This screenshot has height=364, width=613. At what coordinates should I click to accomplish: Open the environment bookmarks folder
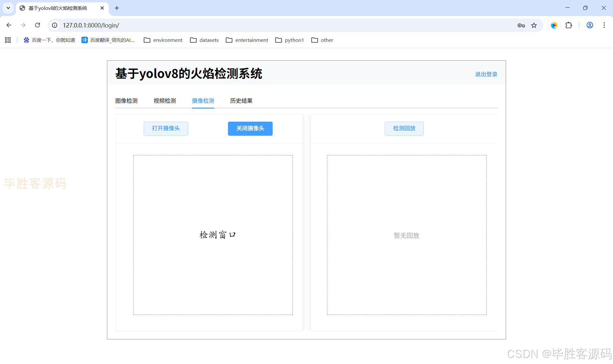click(163, 40)
